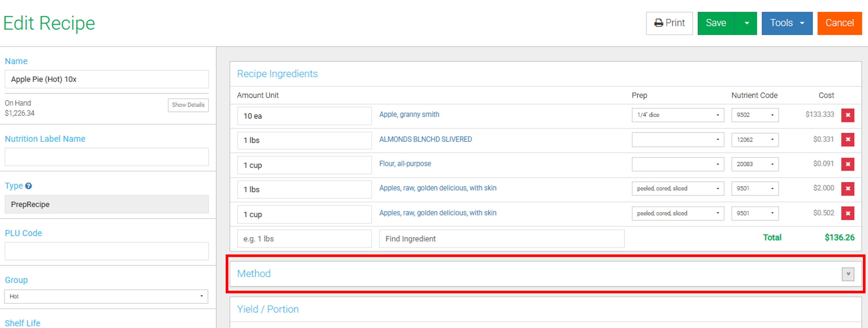Delete the ALMONDS BLNCHD SLIVERED ingredient
The height and width of the screenshot is (328, 868).
click(847, 139)
